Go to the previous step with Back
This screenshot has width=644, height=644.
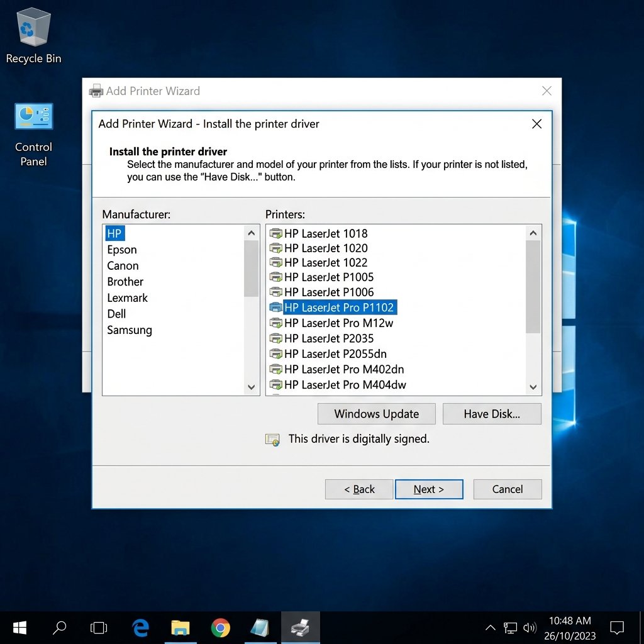point(359,489)
